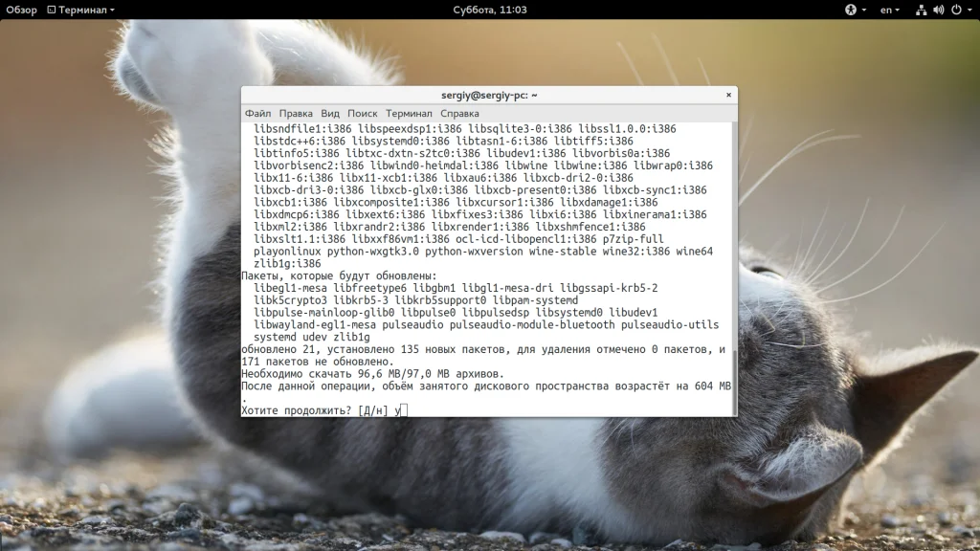Open the Вид menu
This screenshot has height=551, width=980.
coord(330,113)
